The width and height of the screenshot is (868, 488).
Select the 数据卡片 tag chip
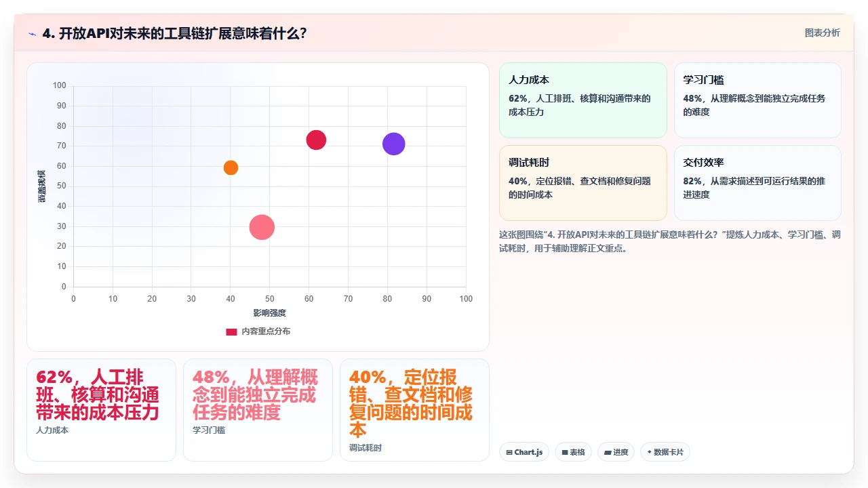(665, 452)
